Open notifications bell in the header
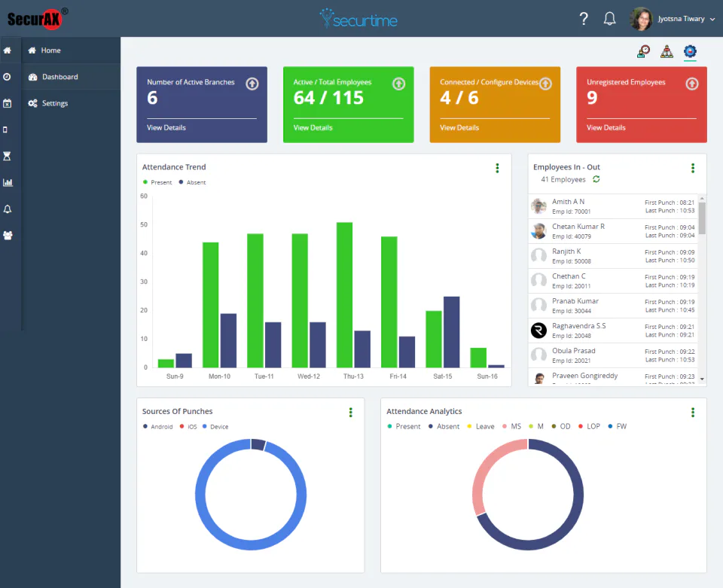 click(x=609, y=19)
